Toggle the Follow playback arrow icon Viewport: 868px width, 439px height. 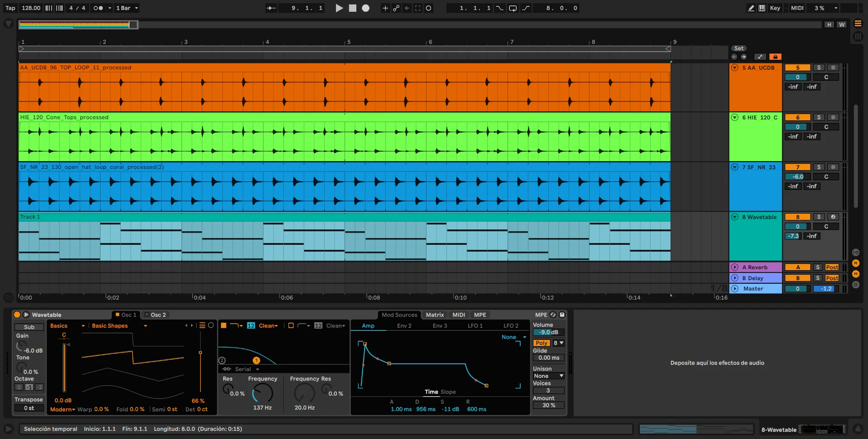point(271,8)
